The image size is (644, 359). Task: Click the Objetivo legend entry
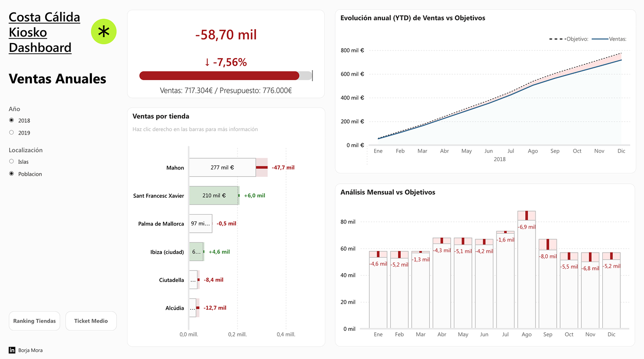tap(568, 39)
